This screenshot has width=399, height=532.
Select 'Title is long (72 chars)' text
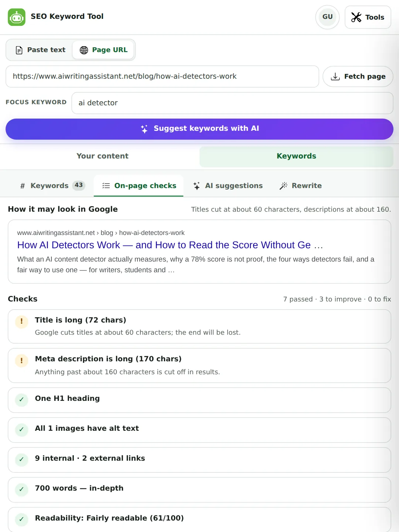(x=81, y=320)
